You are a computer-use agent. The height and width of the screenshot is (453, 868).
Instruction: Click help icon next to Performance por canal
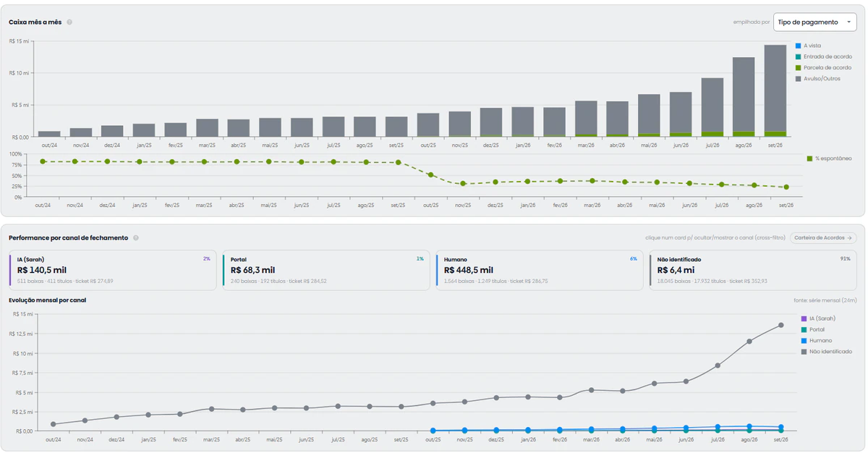[136, 237]
